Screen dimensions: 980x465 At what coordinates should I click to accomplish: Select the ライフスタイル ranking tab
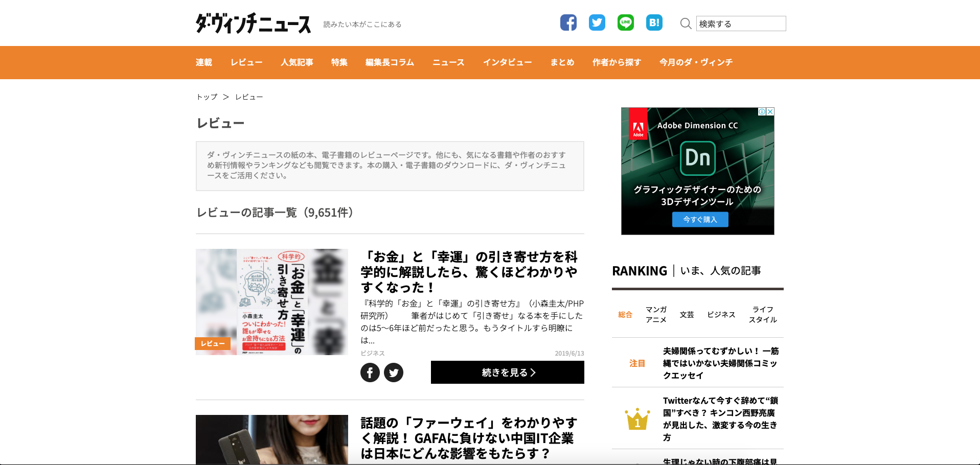click(762, 314)
